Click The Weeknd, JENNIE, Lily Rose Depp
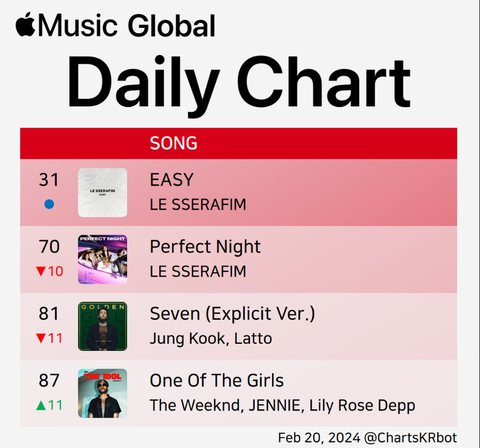Viewport: 480px width, 448px height. click(282, 406)
